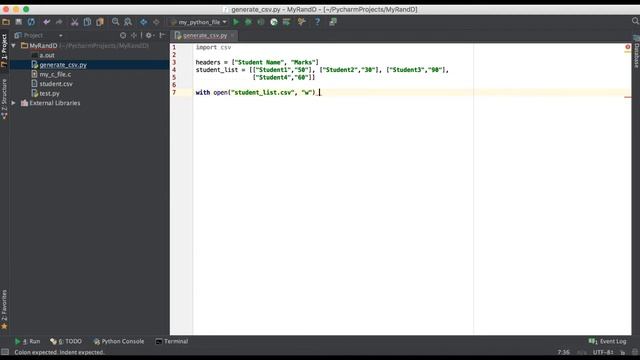Click the red error indicator atop editor

pos(628,47)
